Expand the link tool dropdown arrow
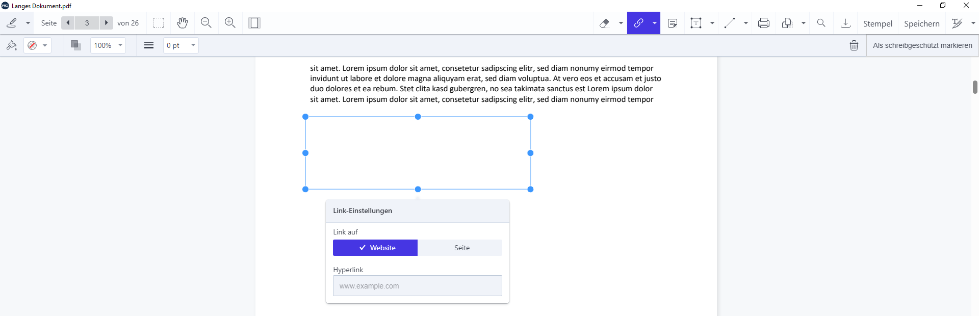Screen dimensions: 980x316 coord(655,23)
